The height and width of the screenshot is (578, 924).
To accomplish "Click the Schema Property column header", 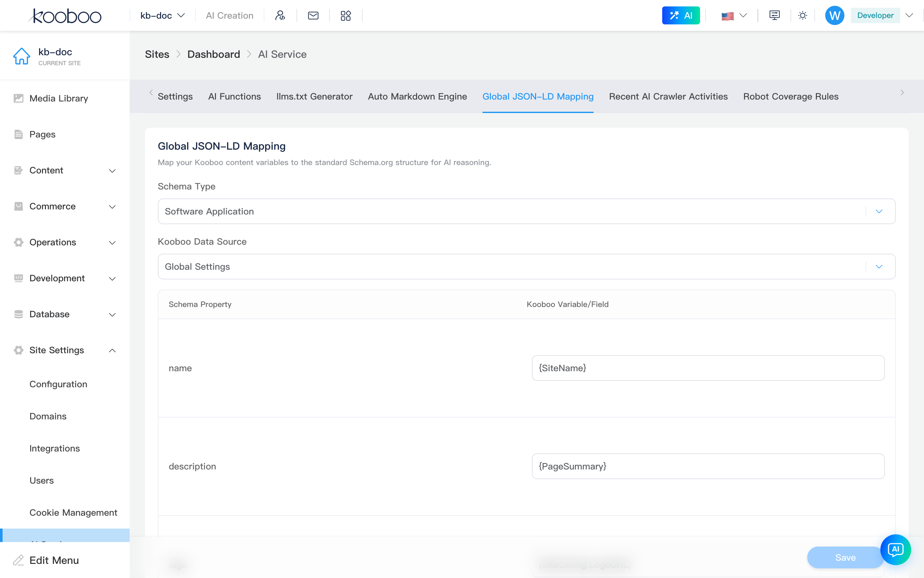I will pos(200,304).
